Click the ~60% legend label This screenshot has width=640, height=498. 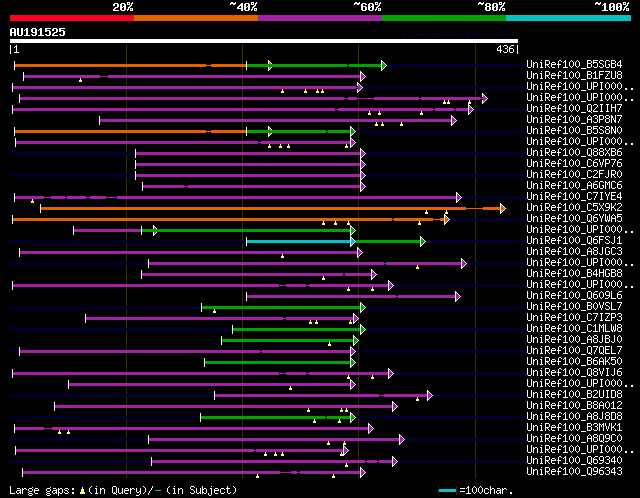tap(367, 7)
